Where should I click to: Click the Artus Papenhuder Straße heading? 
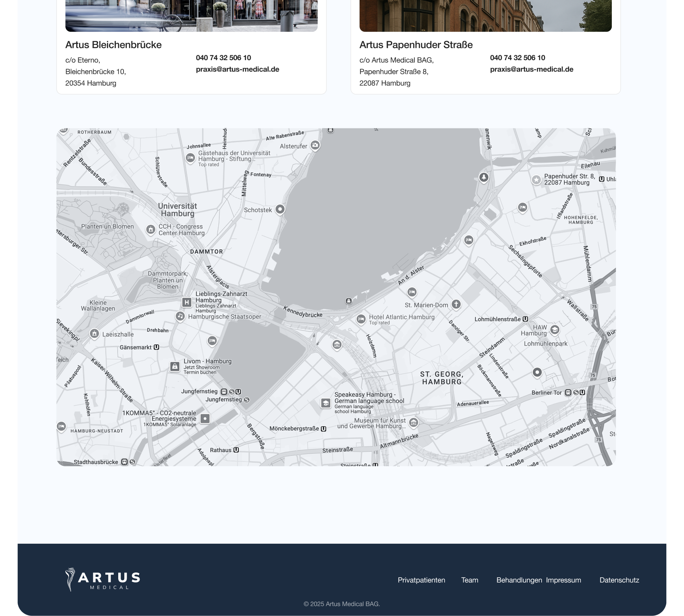(x=416, y=45)
